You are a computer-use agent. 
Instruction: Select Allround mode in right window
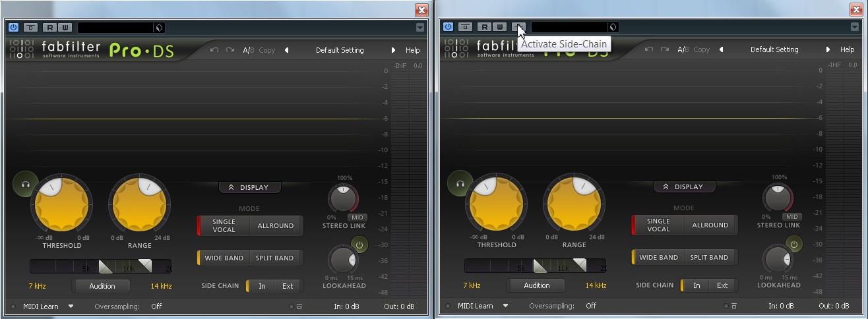[710, 225]
